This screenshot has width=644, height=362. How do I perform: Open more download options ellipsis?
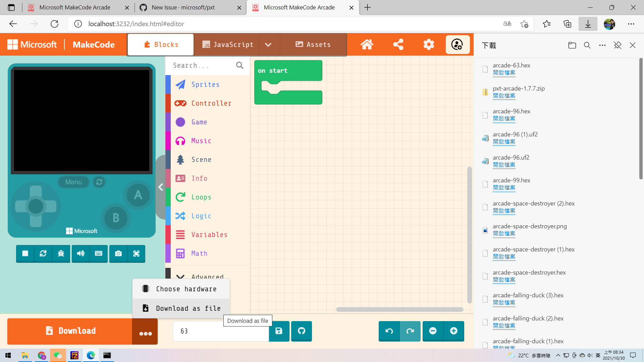(x=145, y=331)
